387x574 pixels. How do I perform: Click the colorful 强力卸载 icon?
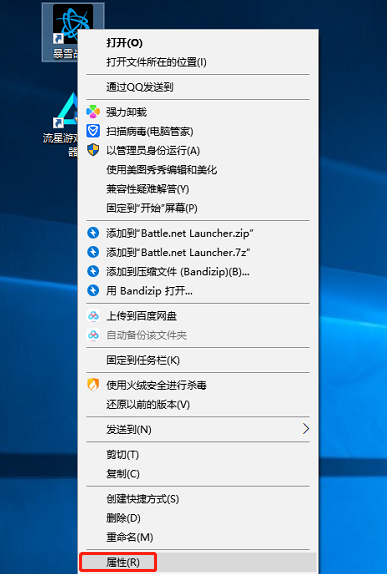(x=93, y=112)
